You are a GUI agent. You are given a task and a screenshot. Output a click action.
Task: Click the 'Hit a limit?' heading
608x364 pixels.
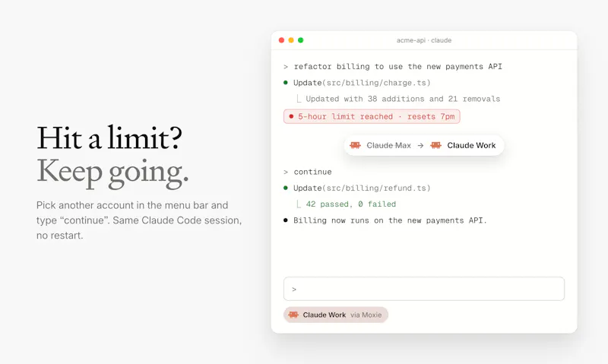[109, 138]
